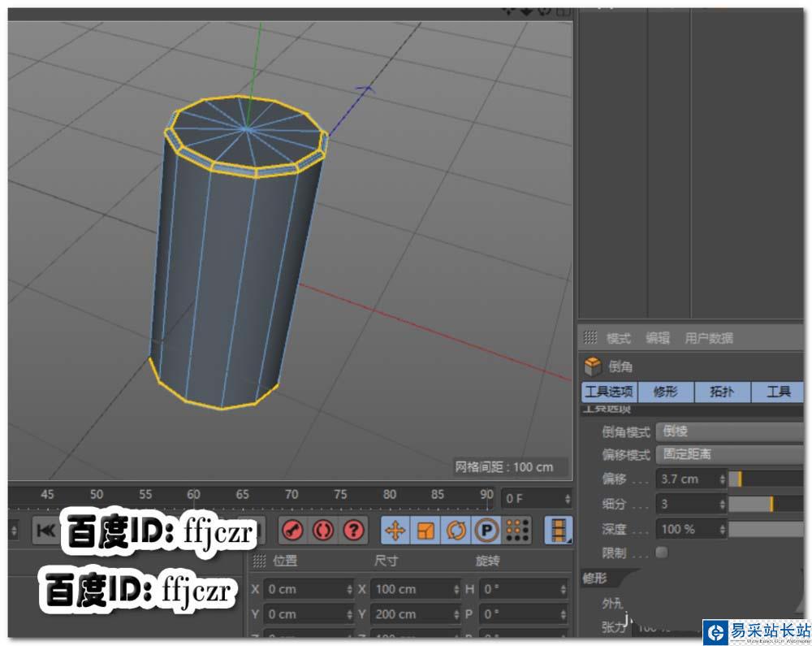Open the 模式 menu
The height and width of the screenshot is (646, 812).
point(618,338)
